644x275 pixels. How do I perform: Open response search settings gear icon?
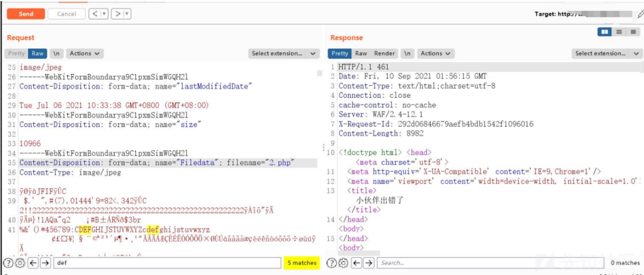click(x=344, y=262)
